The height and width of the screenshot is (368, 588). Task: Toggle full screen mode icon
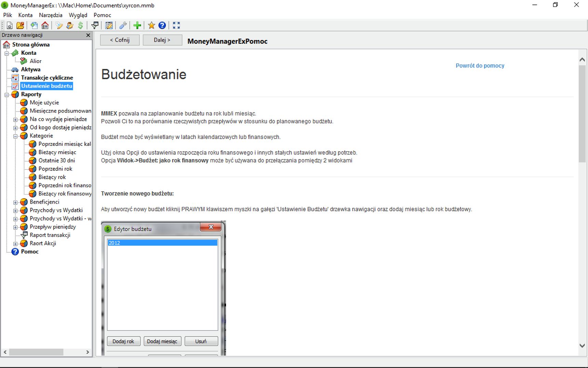point(176,25)
